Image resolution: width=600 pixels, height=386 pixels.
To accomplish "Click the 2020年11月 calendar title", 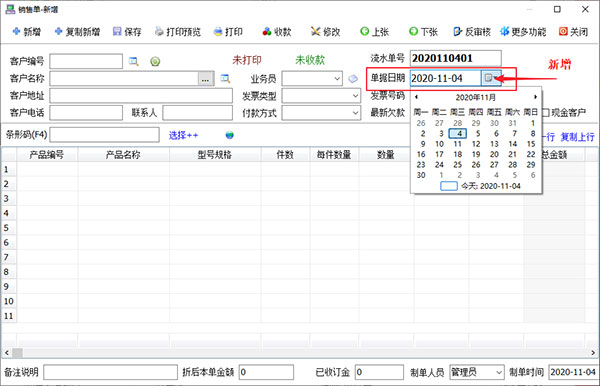I will (x=476, y=97).
